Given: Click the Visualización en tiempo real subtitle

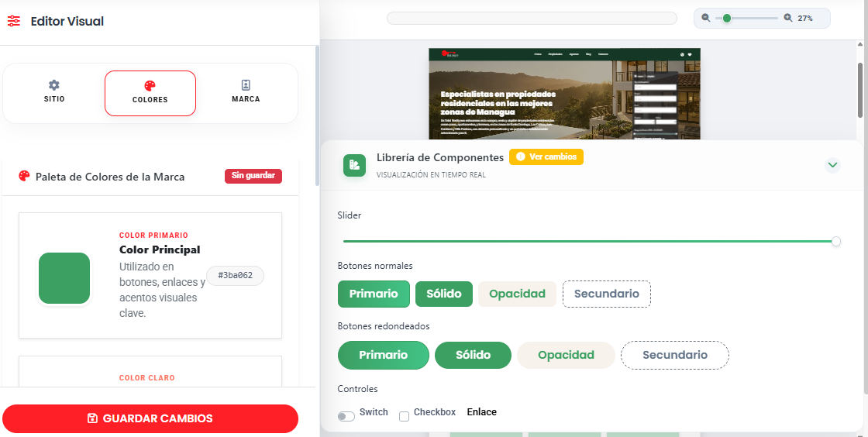Looking at the screenshot, I should [x=431, y=175].
